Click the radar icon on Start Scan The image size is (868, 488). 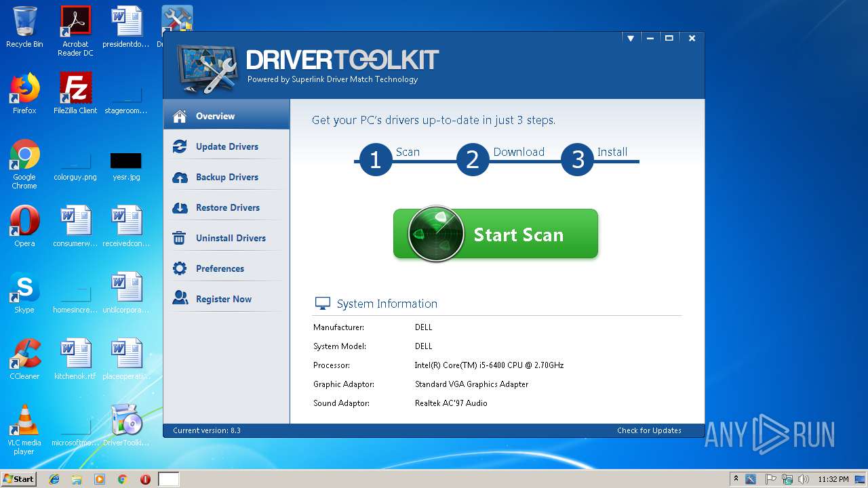click(435, 234)
